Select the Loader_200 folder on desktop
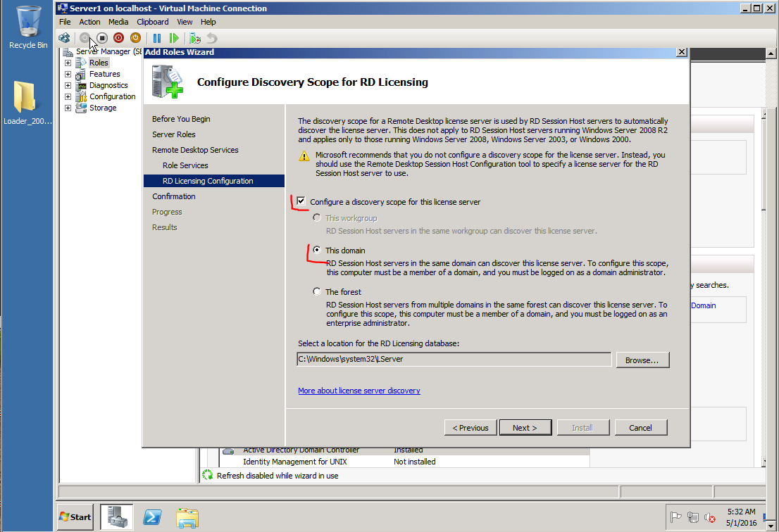The height and width of the screenshot is (532, 779). click(x=27, y=103)
